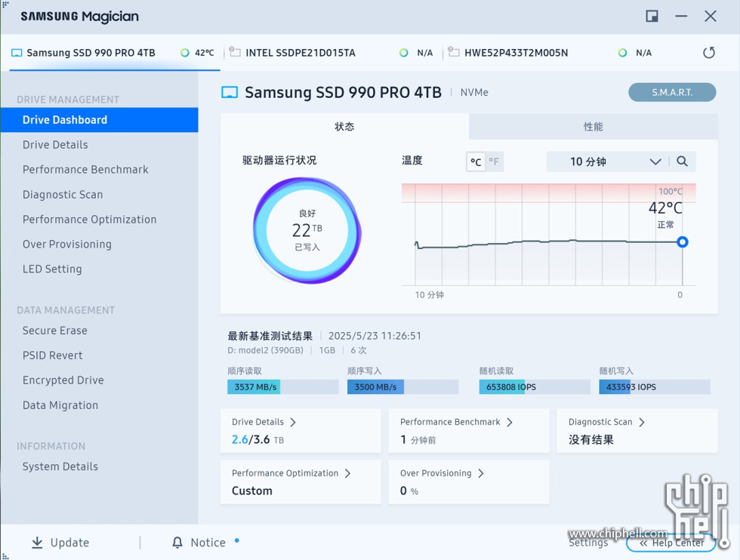The height and width of the screenshot is (560, 740).
Task: Go to Performance Benchmark in sidebar
Action: (85, 170)
